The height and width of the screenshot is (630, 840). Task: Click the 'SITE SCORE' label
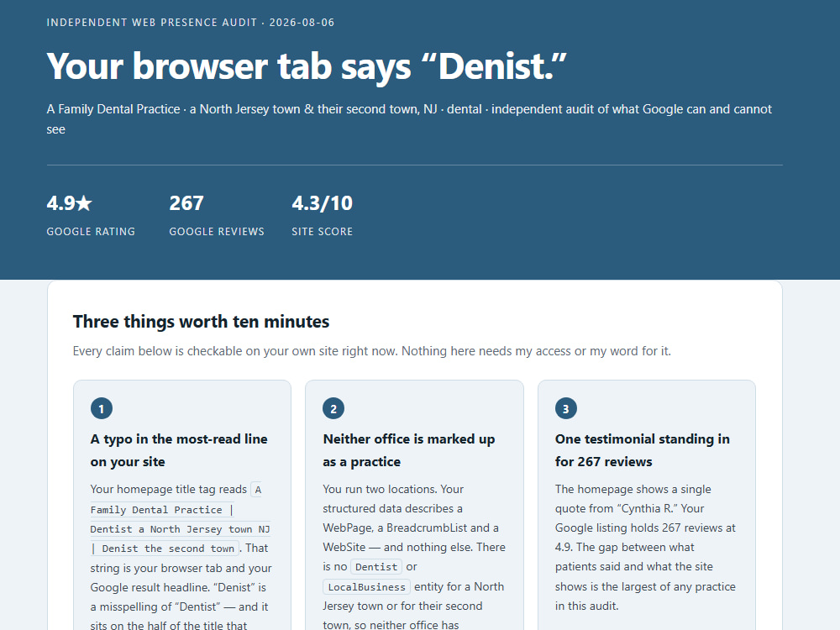tap(322, 232)
